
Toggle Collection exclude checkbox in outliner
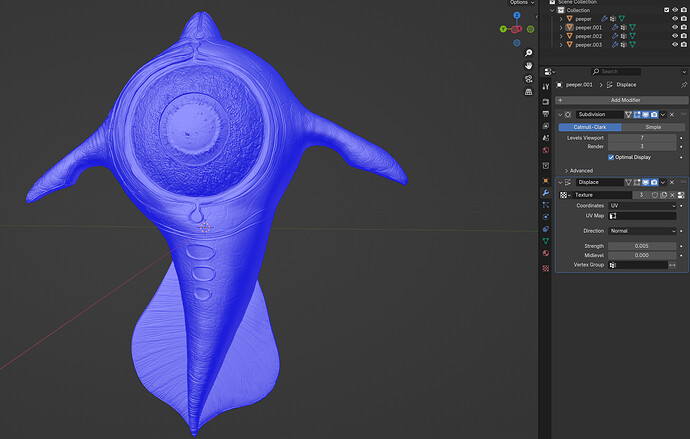click(x=667, y=10)
